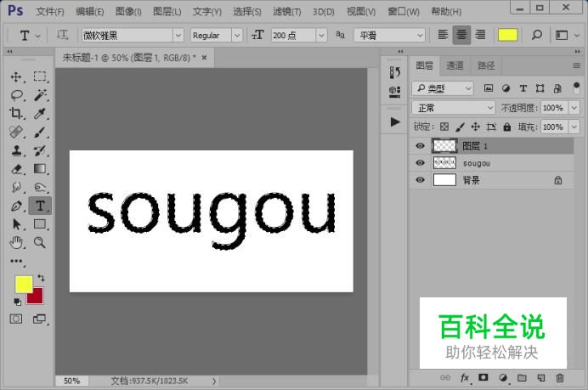Change the screen mode
The width and height of the screenshot is (588, 390).
pos(39,319)
